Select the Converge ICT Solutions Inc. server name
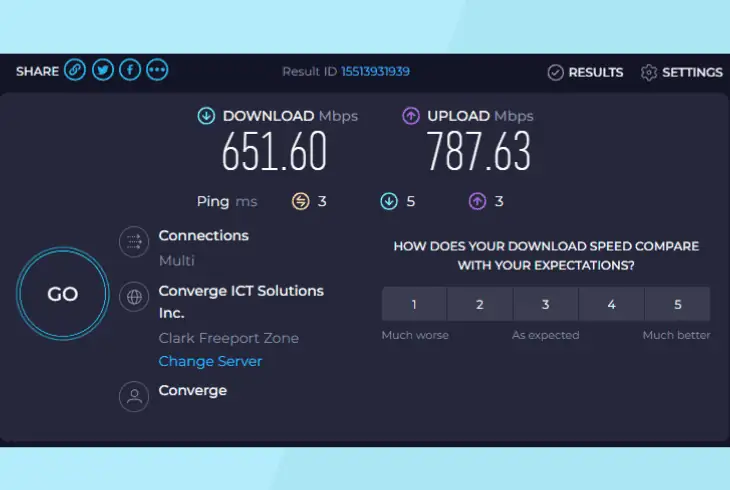This screenshot has height=490, width=730. 241,302
